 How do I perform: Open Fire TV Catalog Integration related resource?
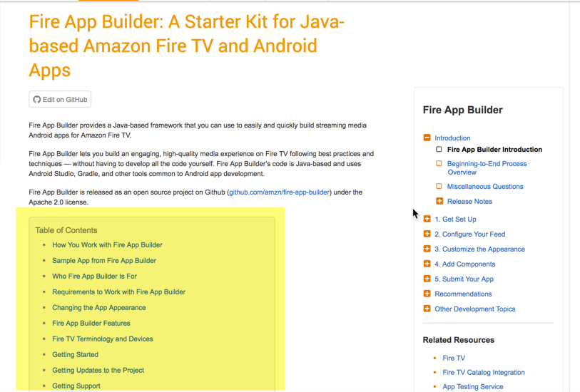pos(484,373)
